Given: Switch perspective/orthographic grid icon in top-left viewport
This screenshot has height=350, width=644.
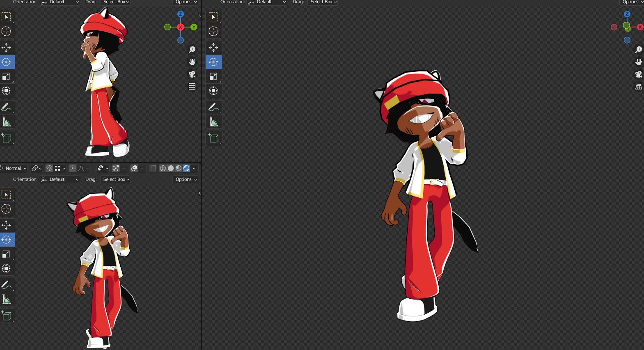Looking at the screenshot, I should 192,87.
